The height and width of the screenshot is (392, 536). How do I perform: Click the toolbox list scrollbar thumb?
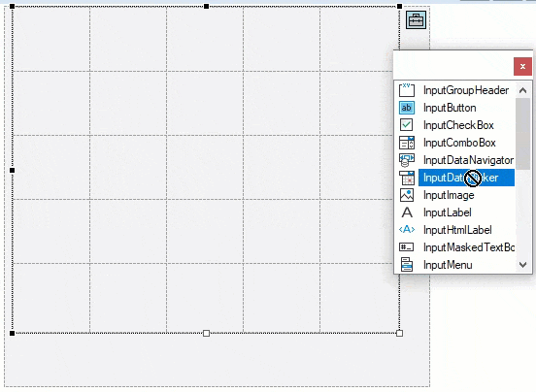click(522, 134)
